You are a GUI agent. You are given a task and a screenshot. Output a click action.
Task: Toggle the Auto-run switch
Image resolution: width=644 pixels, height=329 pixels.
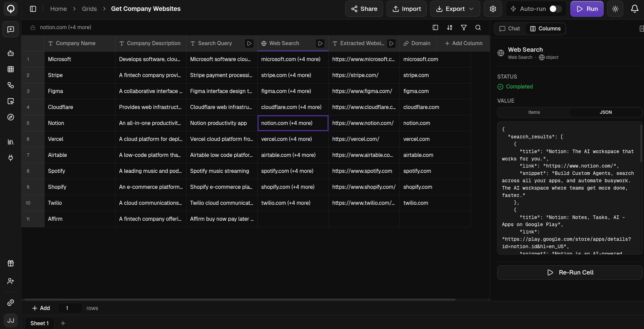click(x=555, y=9)
